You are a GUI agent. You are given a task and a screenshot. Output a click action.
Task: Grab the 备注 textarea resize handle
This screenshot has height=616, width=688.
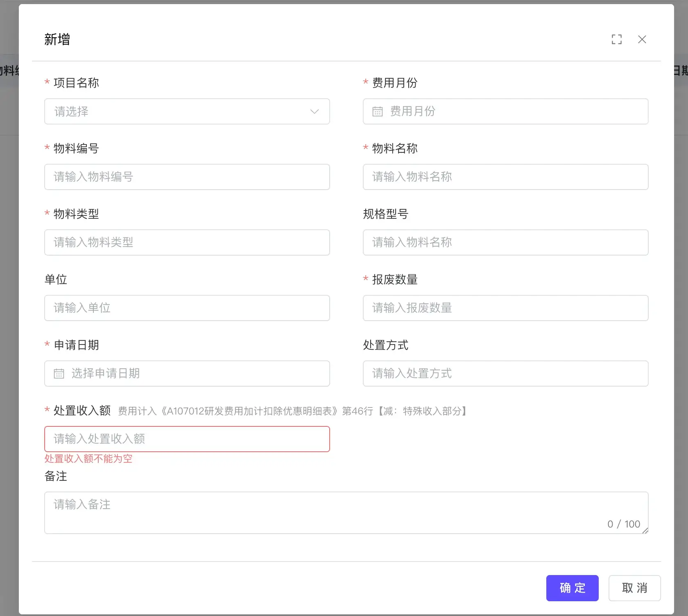pos(645,530)
